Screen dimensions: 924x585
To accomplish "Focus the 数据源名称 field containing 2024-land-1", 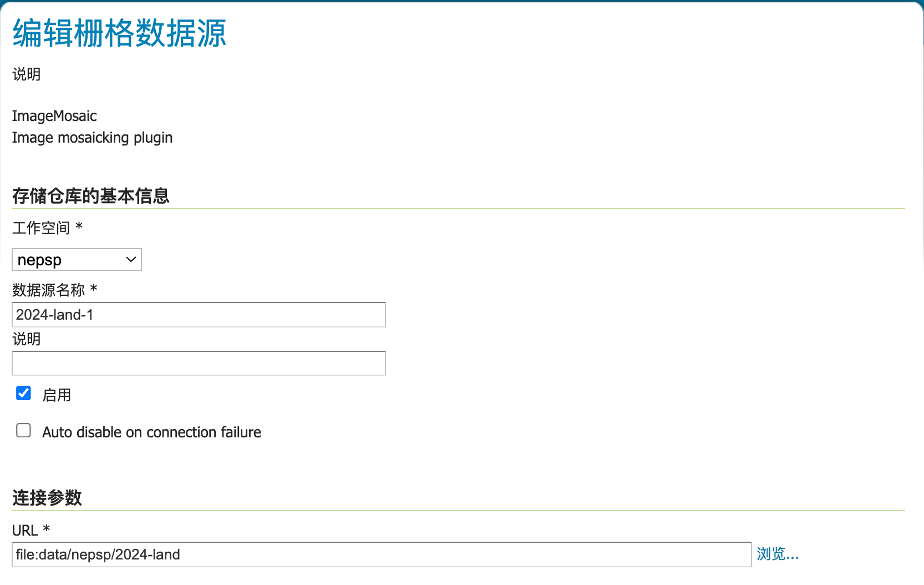I will [199, 315].
